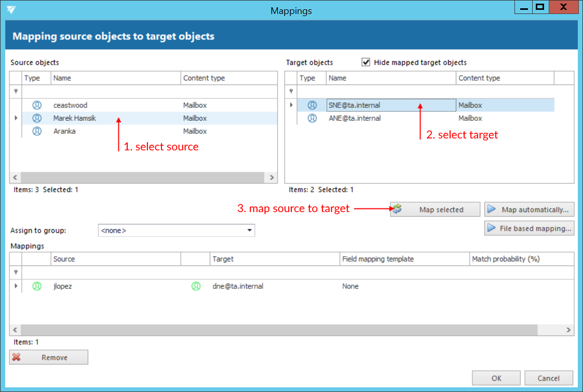The height and width of the screenshot is (392, 583).
Task: Sort source objects by Name column
Action: [x=115, y=78]
